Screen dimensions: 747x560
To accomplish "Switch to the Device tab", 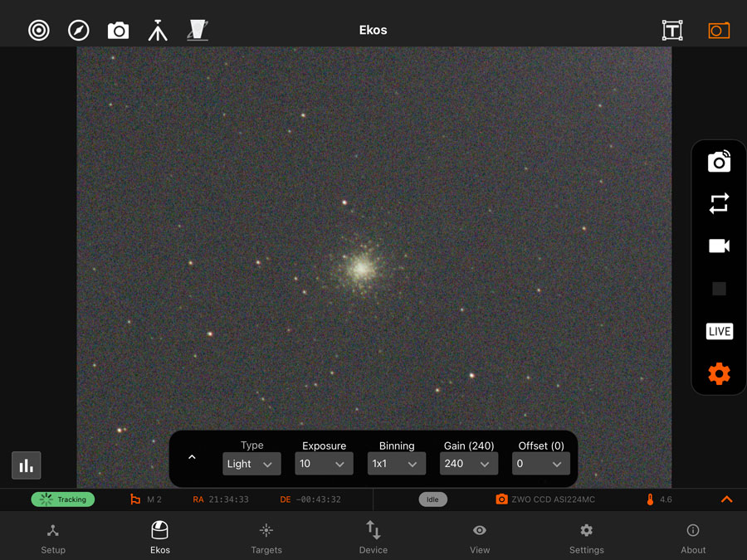I will click(373, 538).
